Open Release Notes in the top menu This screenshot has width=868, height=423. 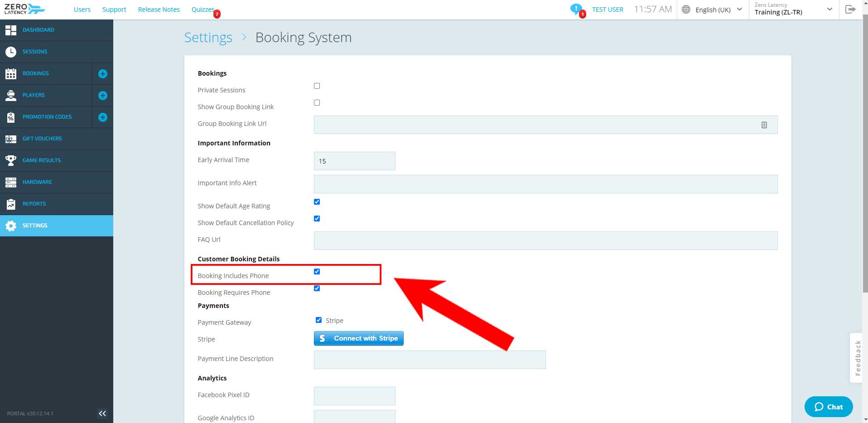coord(159,10)
